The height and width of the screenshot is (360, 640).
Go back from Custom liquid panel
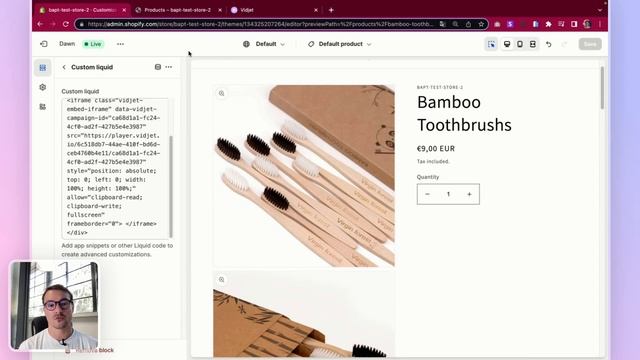pos(64,67)
